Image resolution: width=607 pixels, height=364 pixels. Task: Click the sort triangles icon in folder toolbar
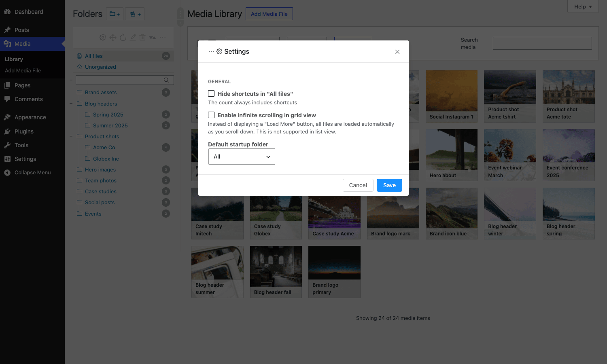pyautogui.click(x=153, y=37)
